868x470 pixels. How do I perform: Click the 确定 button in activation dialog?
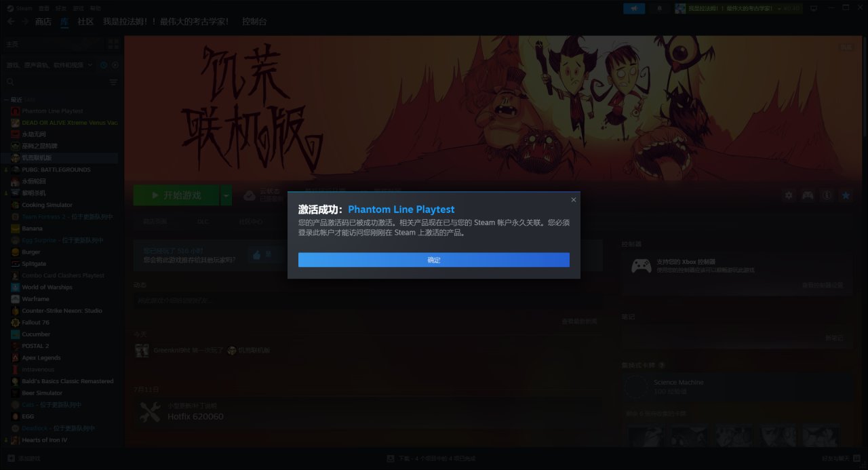point(434,260)
